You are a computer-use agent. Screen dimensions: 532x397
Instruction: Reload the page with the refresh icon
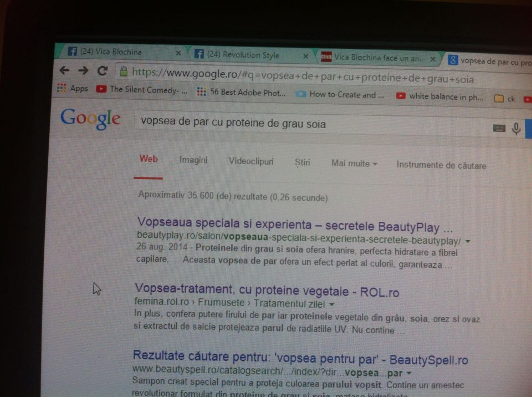103,70
